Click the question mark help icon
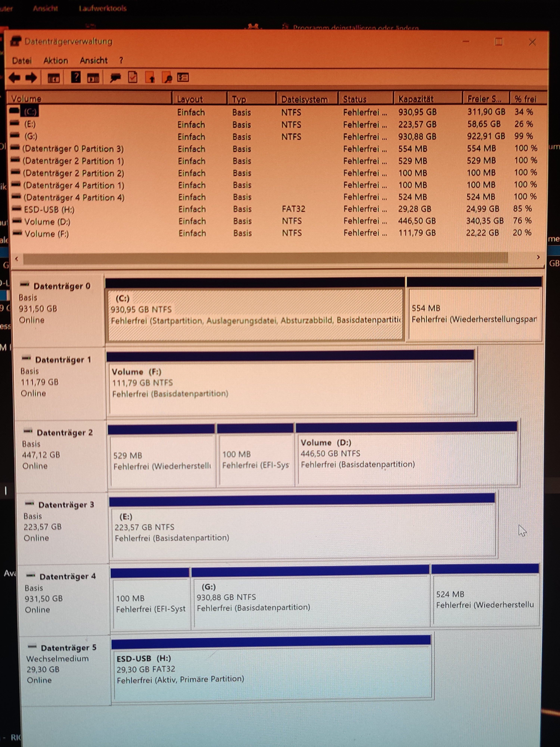The image size is (560, 747). [x=76, y=78]
